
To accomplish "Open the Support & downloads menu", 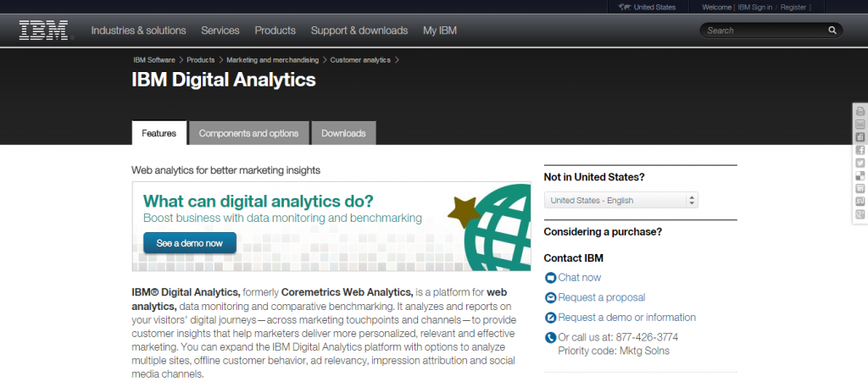I will (359, 30).
